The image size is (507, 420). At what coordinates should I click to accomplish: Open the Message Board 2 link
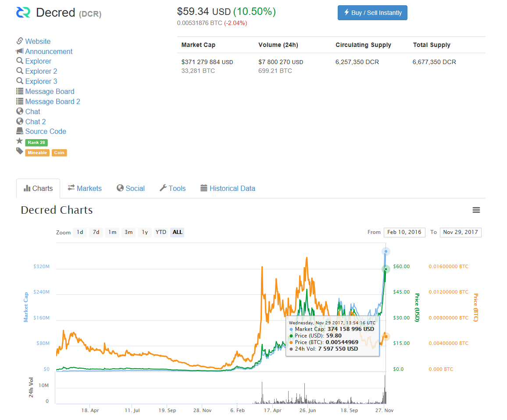[x=53, y=102]
